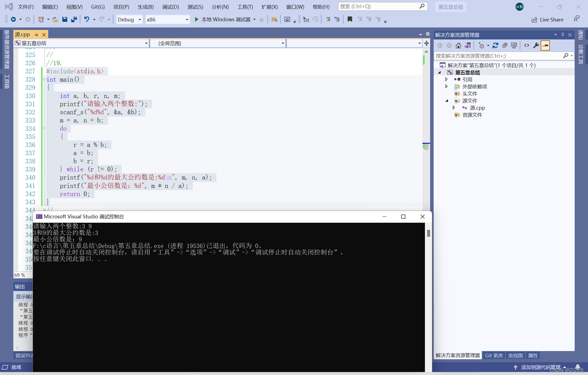
Task: Click the split editor window icon
Action: (427, 43)
